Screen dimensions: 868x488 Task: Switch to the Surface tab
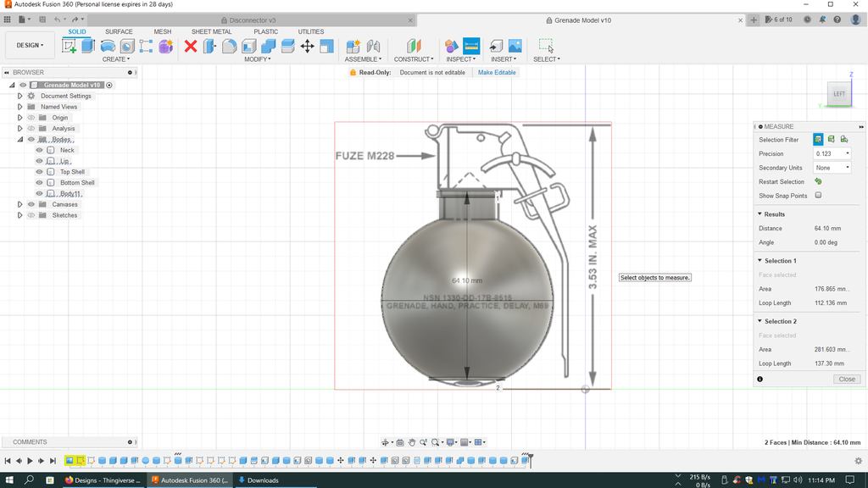tap(119, 31)
